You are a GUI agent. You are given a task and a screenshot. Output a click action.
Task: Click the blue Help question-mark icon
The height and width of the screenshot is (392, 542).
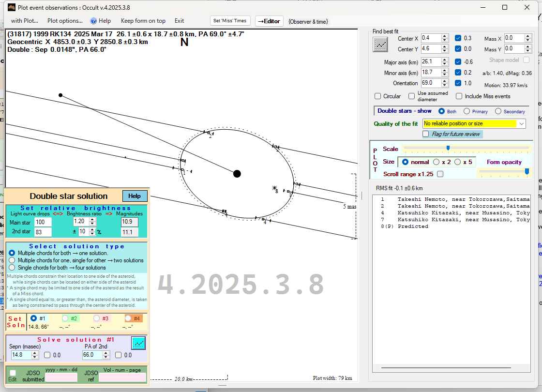click(93, 21)
